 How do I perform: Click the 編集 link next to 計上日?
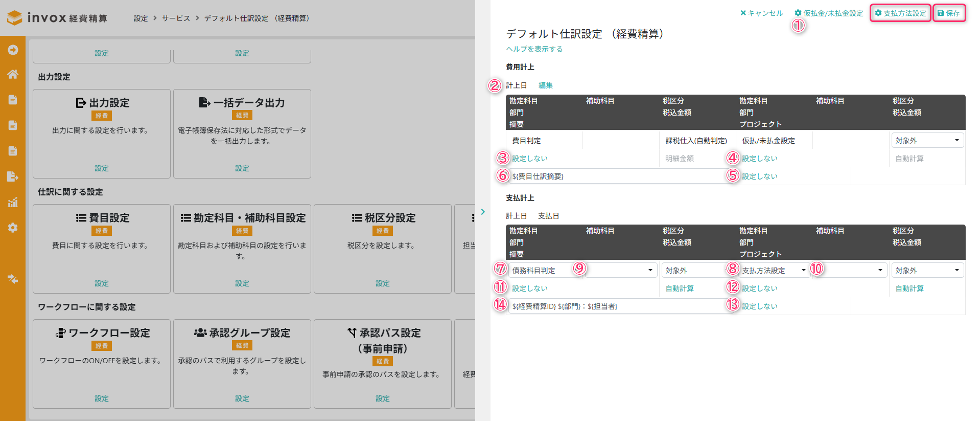click(546, 85)
